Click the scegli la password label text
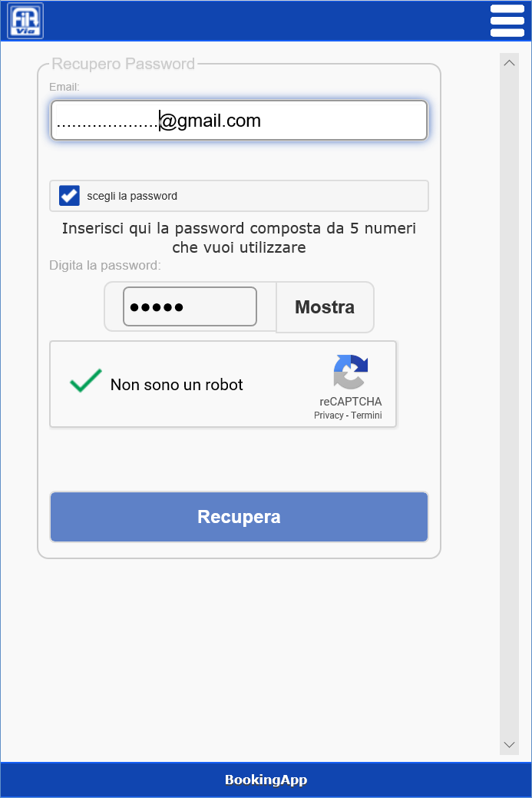532x798 pixels. pyautogui.click(x=132, y=196)
